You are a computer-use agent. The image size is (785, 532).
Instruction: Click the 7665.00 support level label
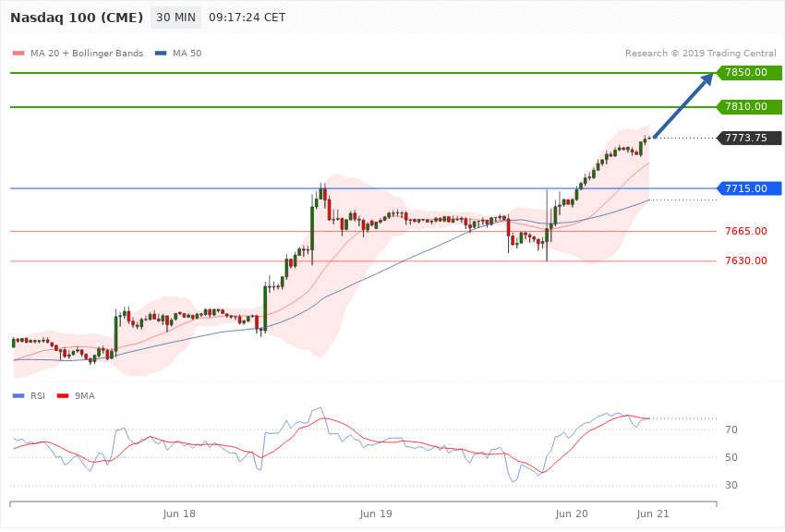746,231
